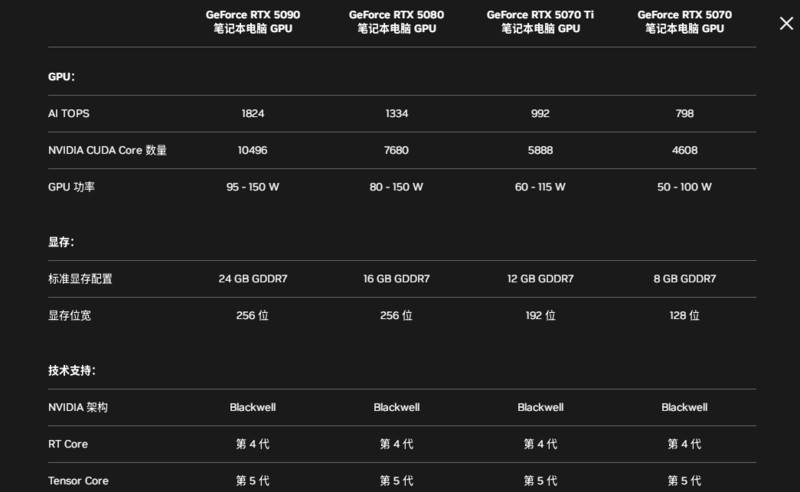
Task: Click the GPU: section title
Action: (61, 76)
